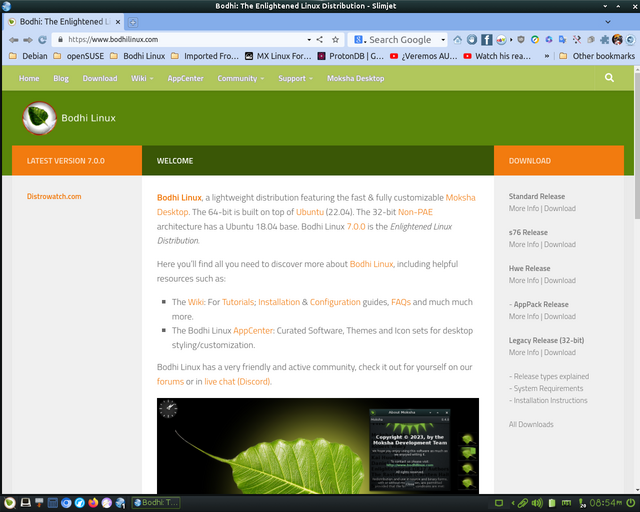Viewport: 640px width, 512px height.
Task: Click the volume speaker tray icon
Action: pos(537,503)
